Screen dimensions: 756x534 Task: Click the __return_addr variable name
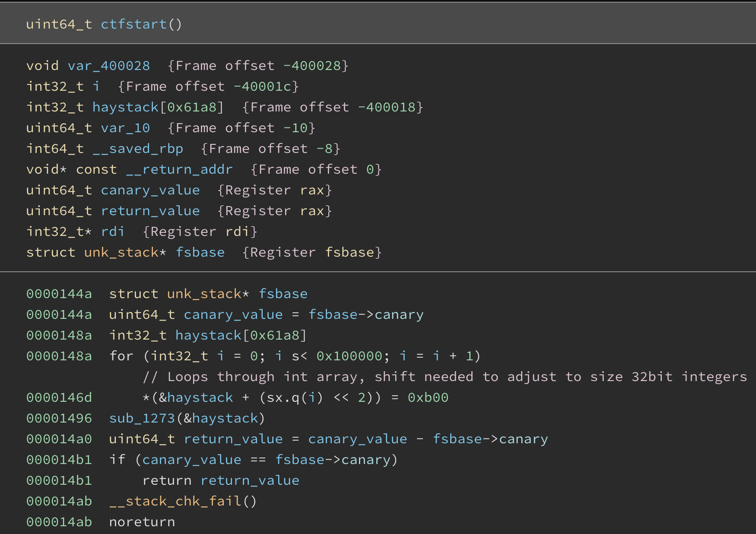(x=179, y=169)
